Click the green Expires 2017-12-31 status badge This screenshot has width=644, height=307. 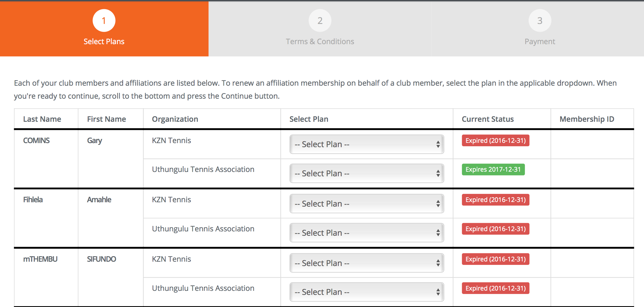point(493,169)
